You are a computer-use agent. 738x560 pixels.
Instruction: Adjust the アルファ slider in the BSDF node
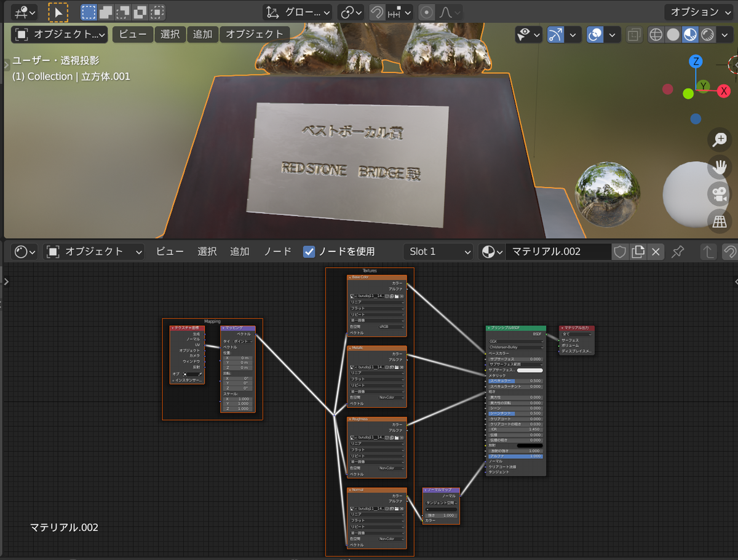[x=515, y=456]
